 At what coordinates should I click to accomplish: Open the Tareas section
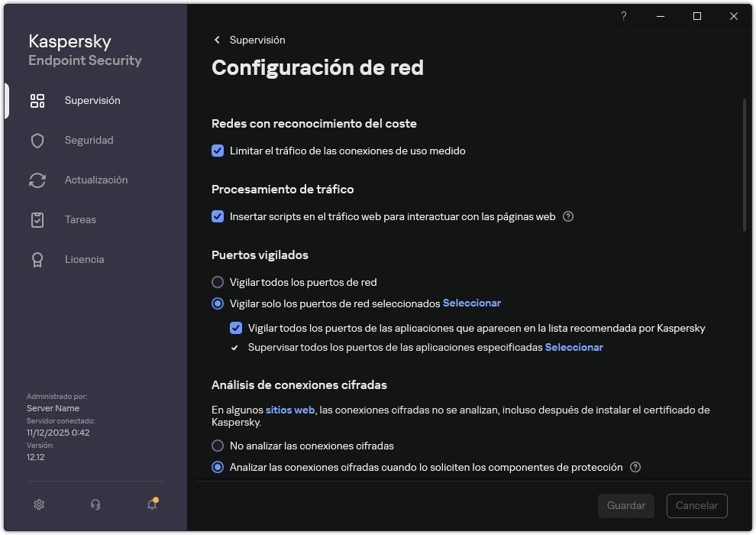pyautogui.click(x=79, y=219)
